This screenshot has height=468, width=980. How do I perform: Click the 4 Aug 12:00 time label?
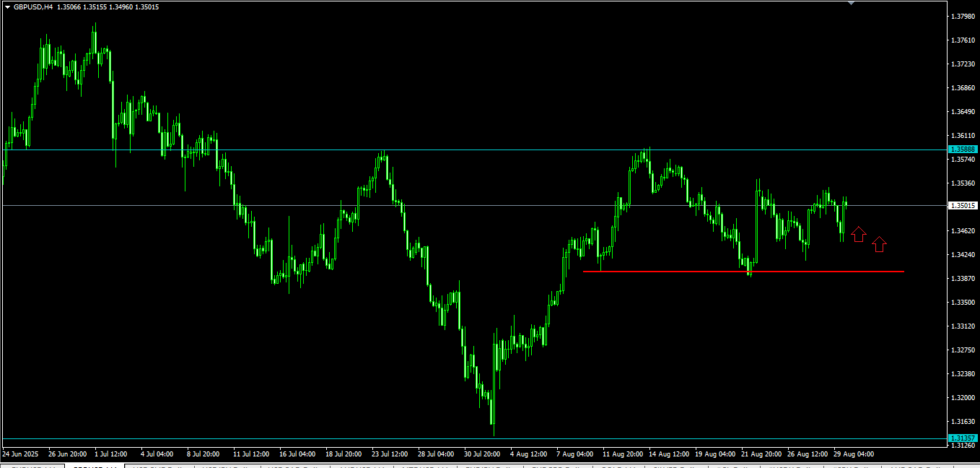tap(528, 454)
